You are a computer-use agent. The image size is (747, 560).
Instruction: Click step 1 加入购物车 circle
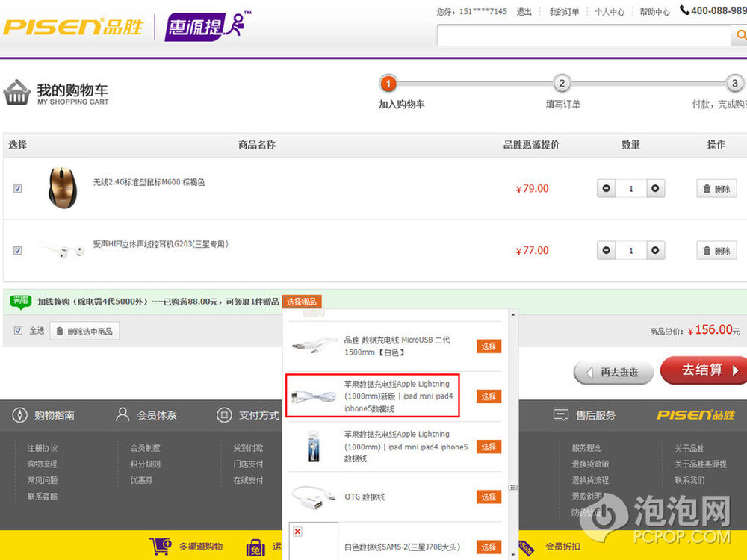(388, 84)
